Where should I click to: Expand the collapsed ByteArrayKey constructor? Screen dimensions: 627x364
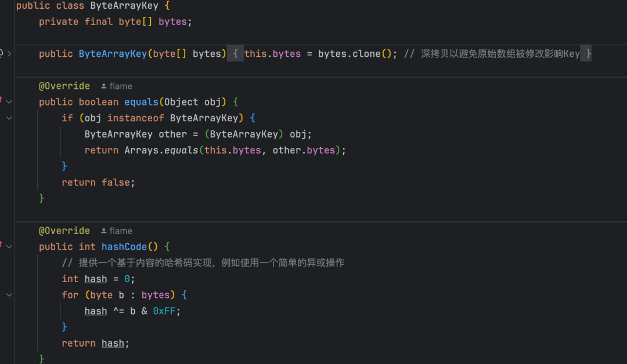[9, 53]
